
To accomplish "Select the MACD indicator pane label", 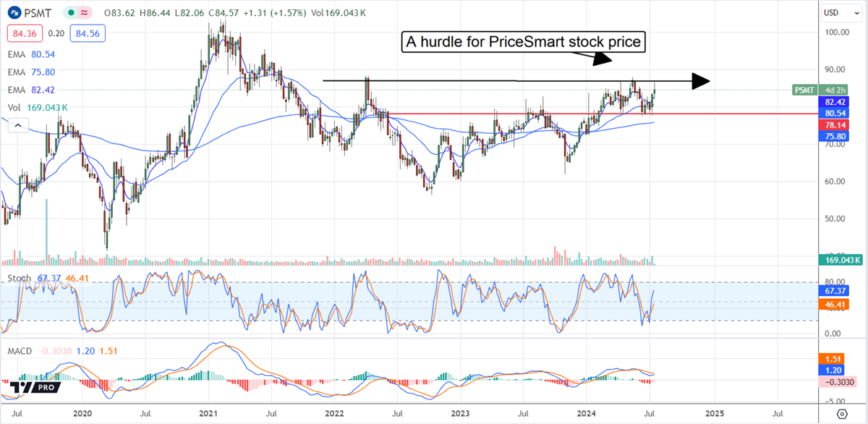I will (x=20, y=351).
